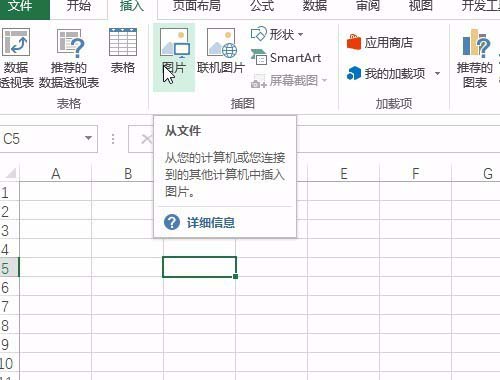
Task: Switch to the 公式 (Formulas) tab
Action: pos(262,7)
